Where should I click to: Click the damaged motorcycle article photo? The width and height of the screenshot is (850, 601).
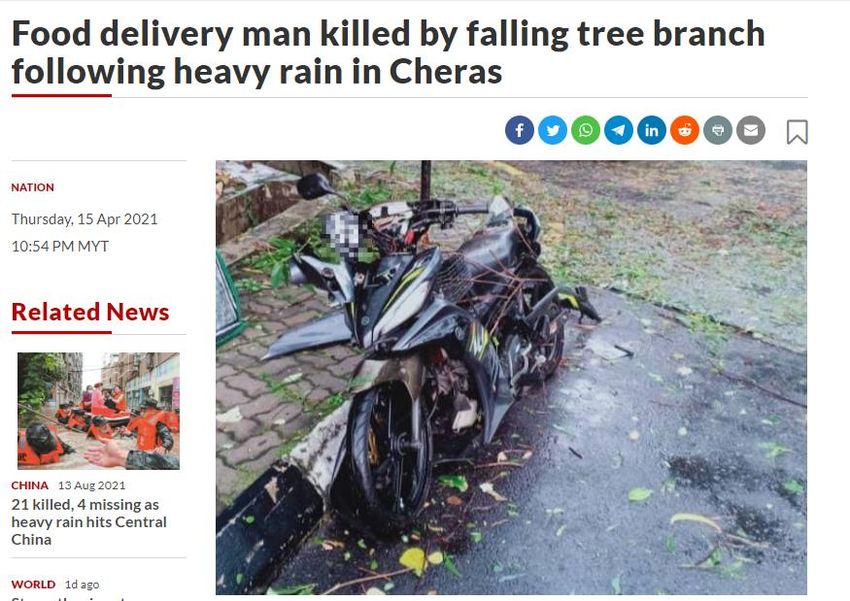(x=511, y=377)
